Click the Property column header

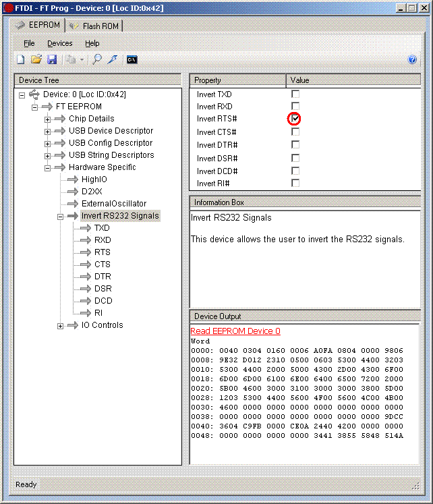pos(237,80)
